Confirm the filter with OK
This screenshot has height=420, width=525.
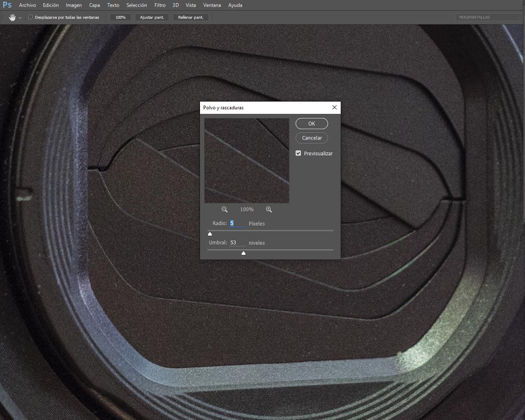tap(312, 124)
